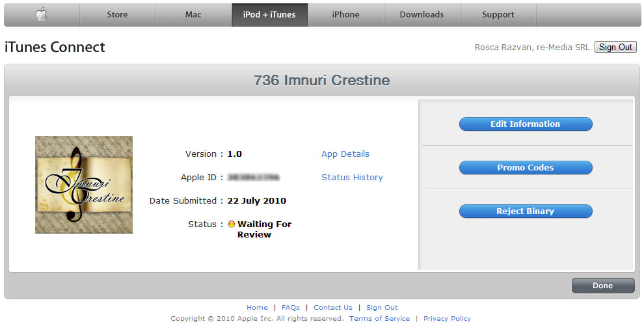
Task: Open the App Details link
Action: (345, 154)
